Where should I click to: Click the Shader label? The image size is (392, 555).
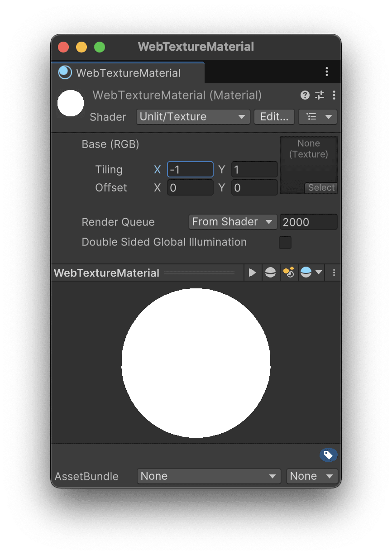pos(108,117)
